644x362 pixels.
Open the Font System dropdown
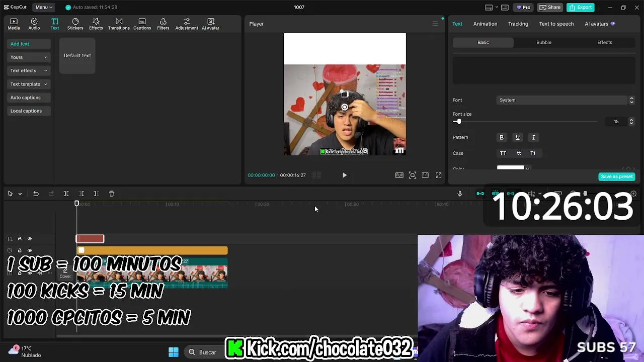click(x=566, y=100)
